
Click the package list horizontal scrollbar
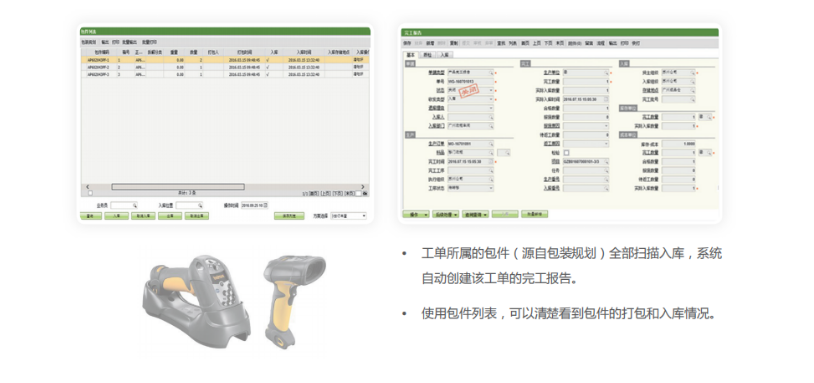click(178, 187)
